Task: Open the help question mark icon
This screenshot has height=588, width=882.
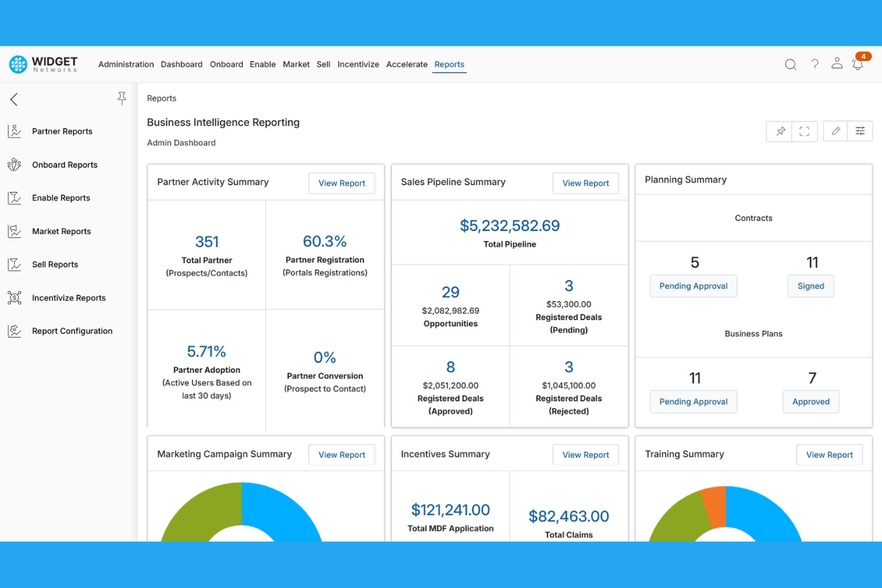Action: tap(815, 64)
